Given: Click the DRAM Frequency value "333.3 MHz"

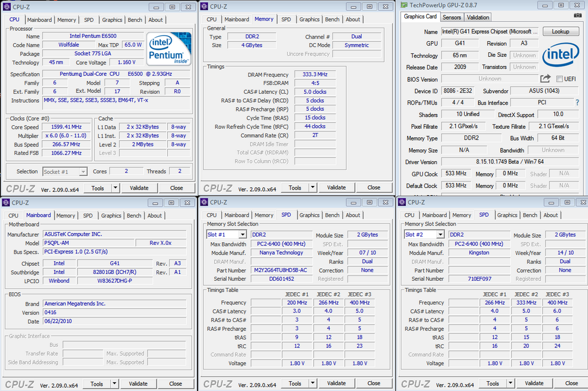Looking at the screenshot, I should (315, 74).
